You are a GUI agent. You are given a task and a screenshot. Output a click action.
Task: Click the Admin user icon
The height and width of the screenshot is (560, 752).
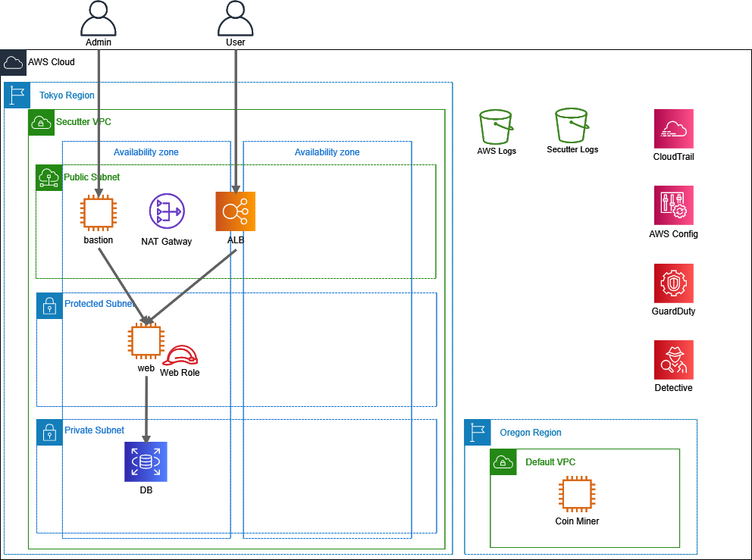[99, 17]
